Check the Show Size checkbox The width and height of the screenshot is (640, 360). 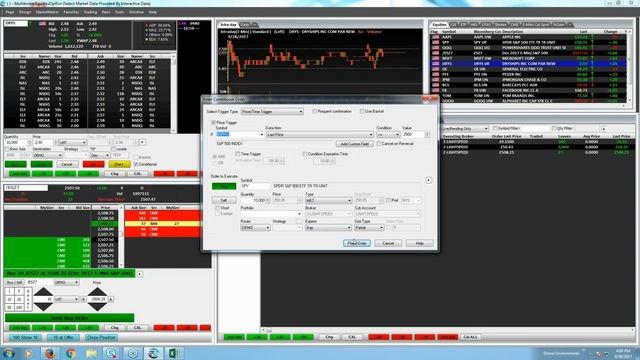point(7,149)
